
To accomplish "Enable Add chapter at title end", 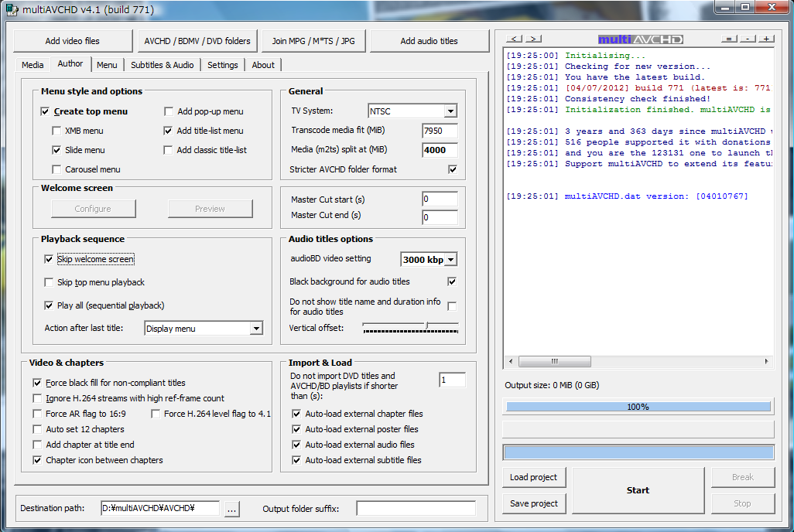I will point(37,445).
